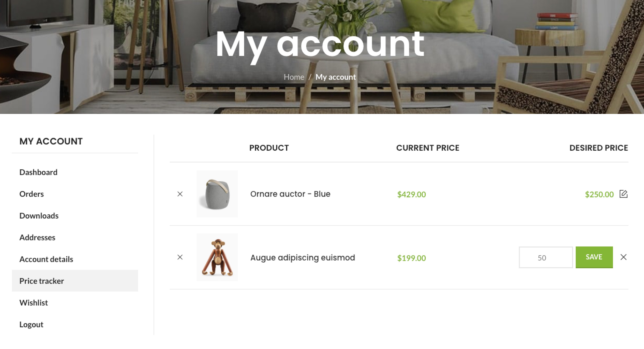The height and width of the screenshot is (349, 644).
Task: Select the Price tracker menu item
Action: 42,281
